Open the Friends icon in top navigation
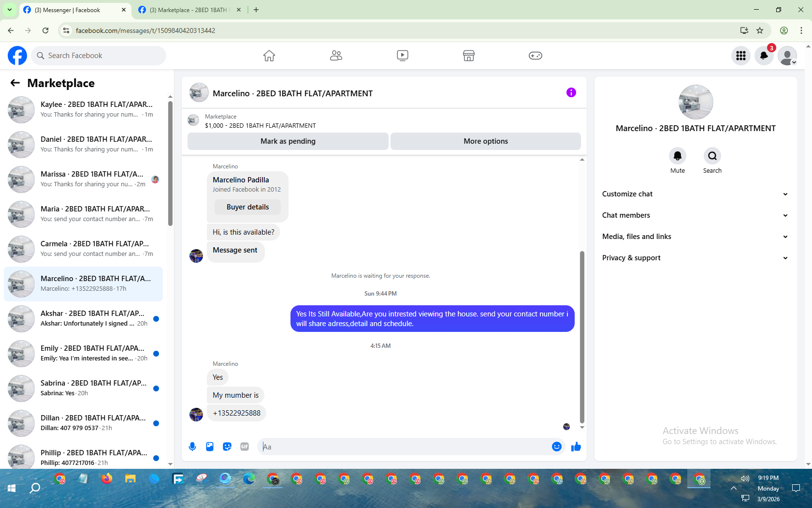The height and width of the screenshot is (508, 812). click(x=336, y=56)
